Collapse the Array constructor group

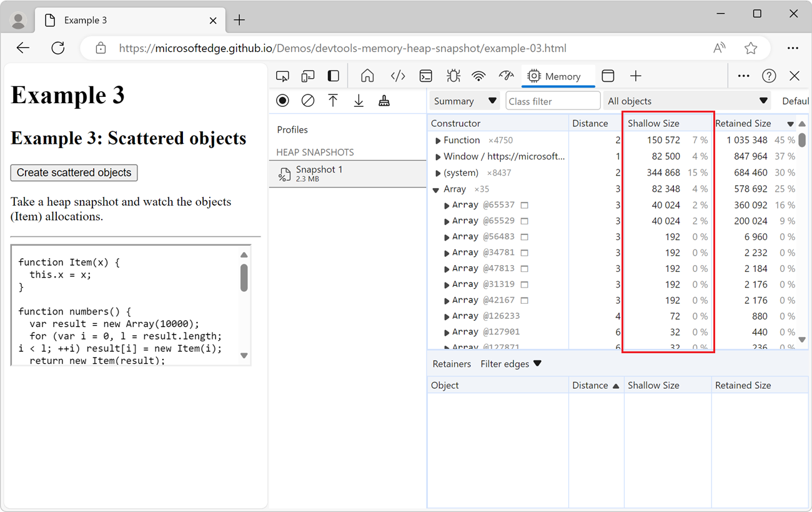point(437,189)
